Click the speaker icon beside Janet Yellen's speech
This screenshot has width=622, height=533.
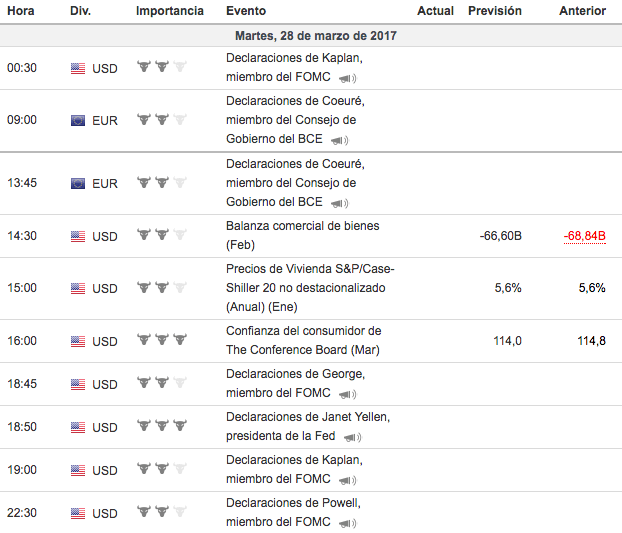(351, 437)
